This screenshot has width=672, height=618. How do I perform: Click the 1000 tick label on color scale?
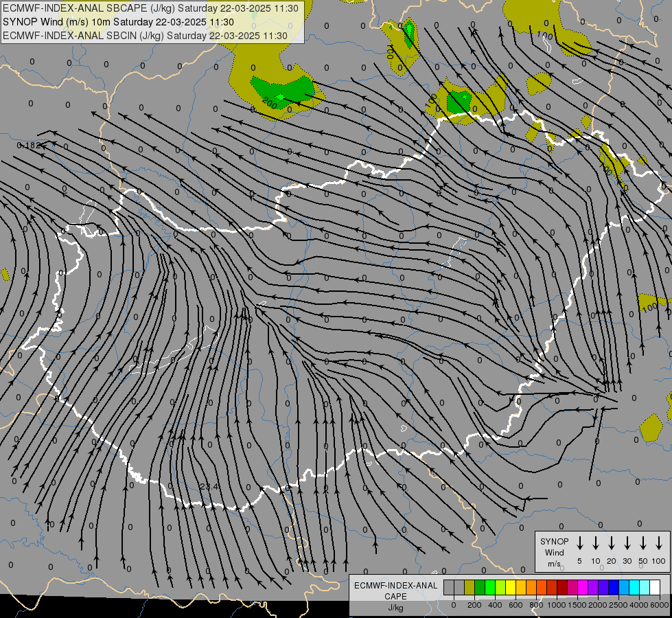click(x=557, y=605)
